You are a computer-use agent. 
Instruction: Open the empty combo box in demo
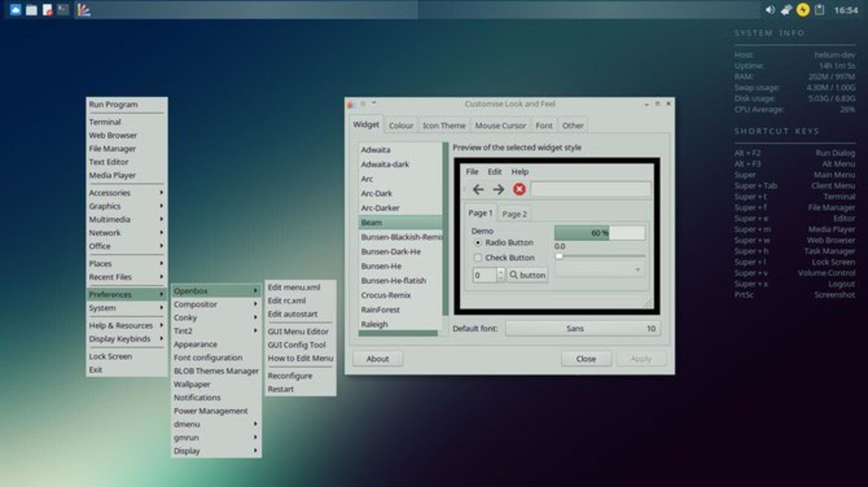(599, 270)
